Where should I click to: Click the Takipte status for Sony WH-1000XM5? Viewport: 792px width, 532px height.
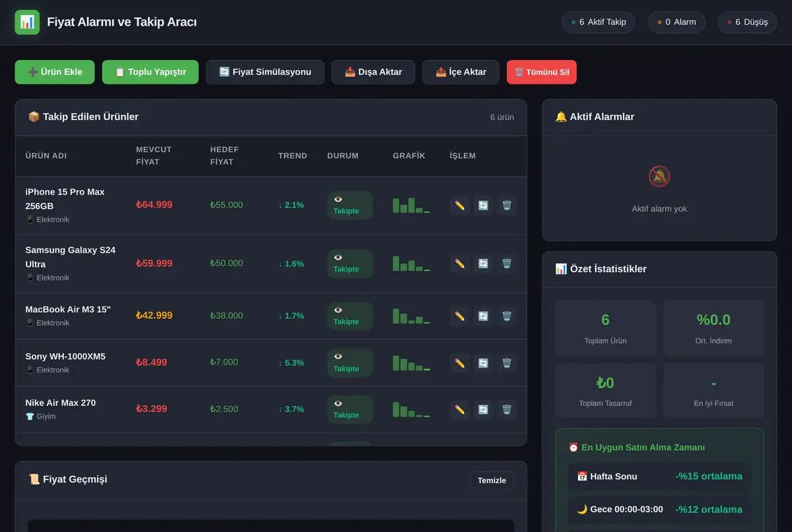click(350, 362)
